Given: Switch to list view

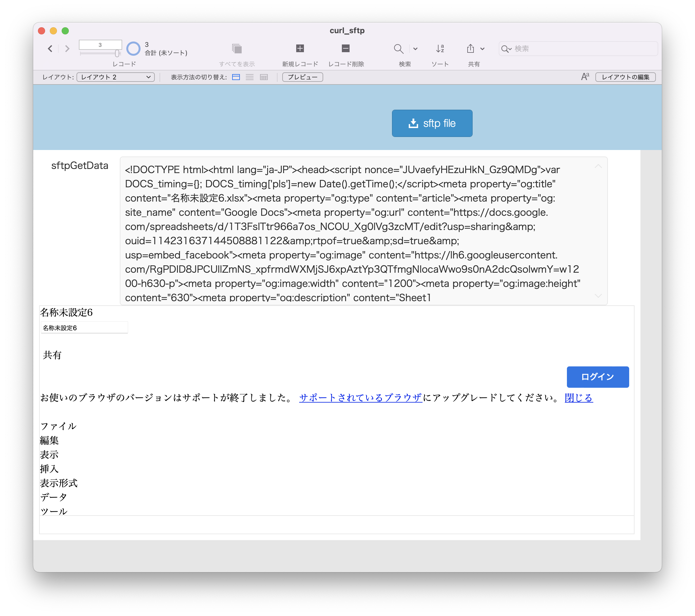Looking at the screenshot, I should click(x=250, y=77).
